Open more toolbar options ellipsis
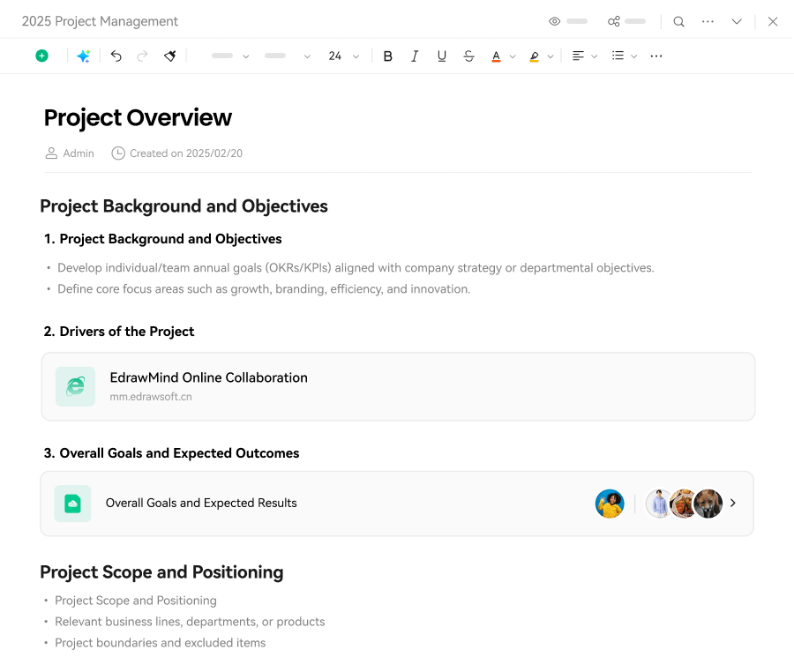 tap(656, 56)
